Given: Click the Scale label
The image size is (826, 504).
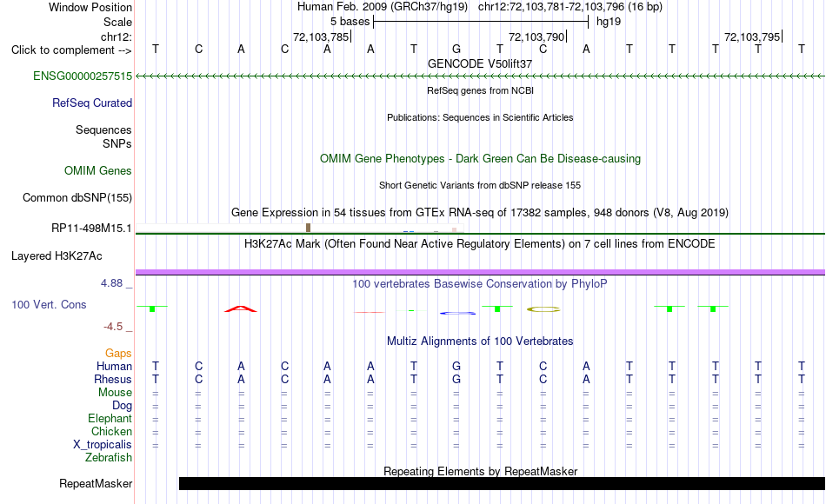Looking at the screenshot, I should click(118, 22).
